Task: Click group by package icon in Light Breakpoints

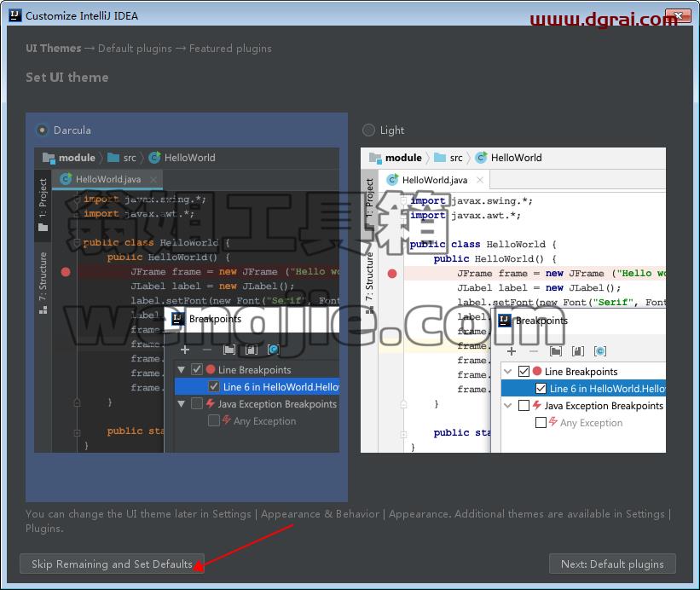Action: pos(556,351)
